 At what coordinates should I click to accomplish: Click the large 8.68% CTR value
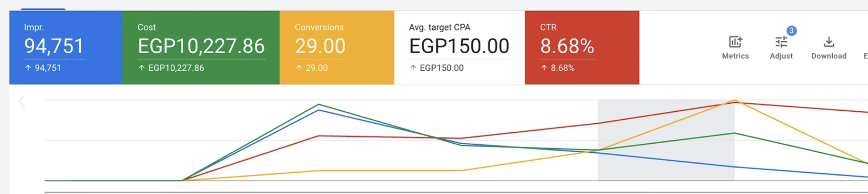567,46
